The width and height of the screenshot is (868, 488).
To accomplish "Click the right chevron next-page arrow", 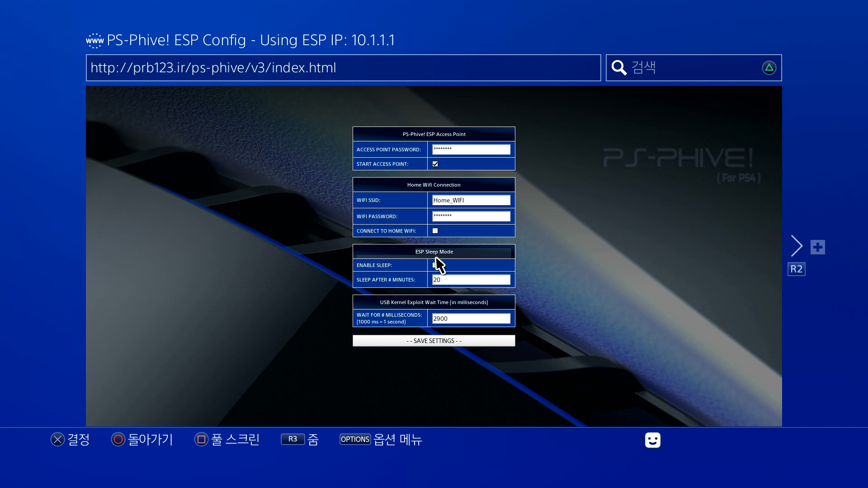I will tap(797, 246).
